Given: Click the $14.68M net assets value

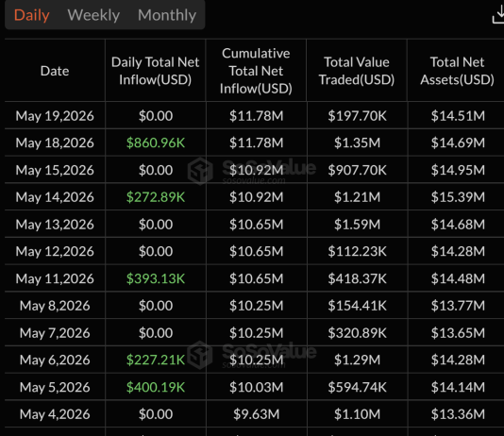Looking at the screenshot, I should (458, 225).
